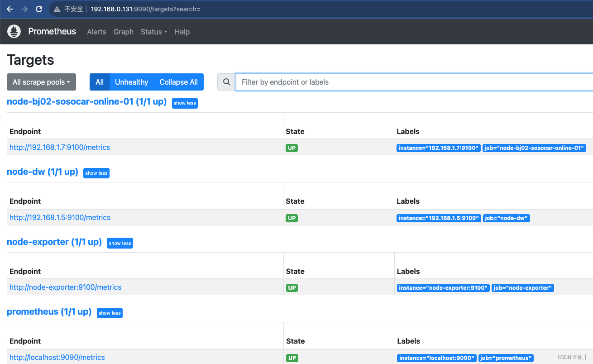
Task: Open the Help page
Action: point(182,32)
